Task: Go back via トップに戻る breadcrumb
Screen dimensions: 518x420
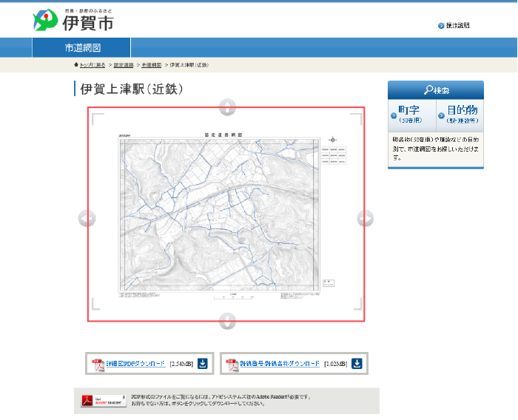Action: point(92,65)
